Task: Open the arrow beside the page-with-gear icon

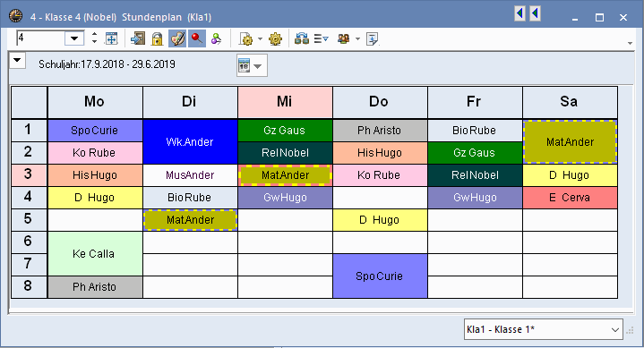Action: 260,39
